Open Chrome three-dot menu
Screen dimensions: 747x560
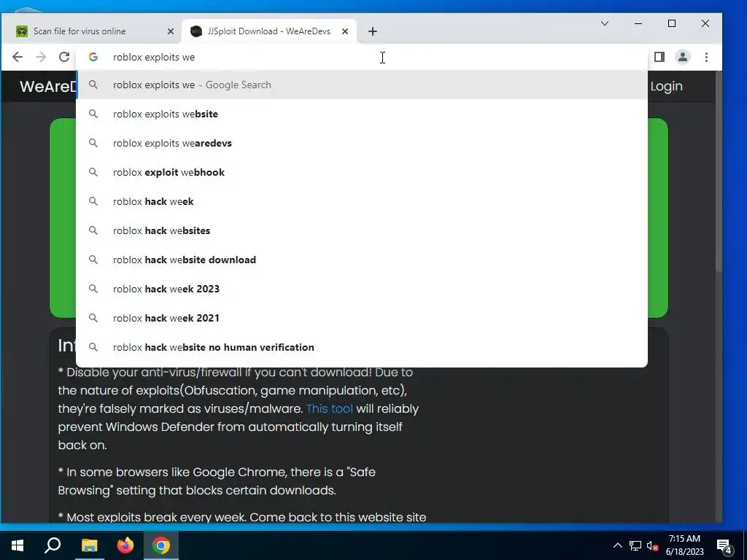(x=706, y=57)
